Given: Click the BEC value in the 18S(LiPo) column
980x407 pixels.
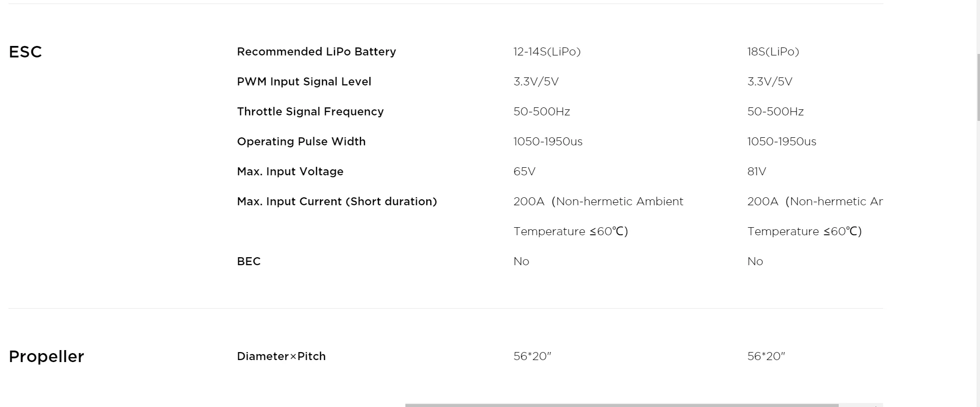Looking at the screenshot, I should [755, 262].
